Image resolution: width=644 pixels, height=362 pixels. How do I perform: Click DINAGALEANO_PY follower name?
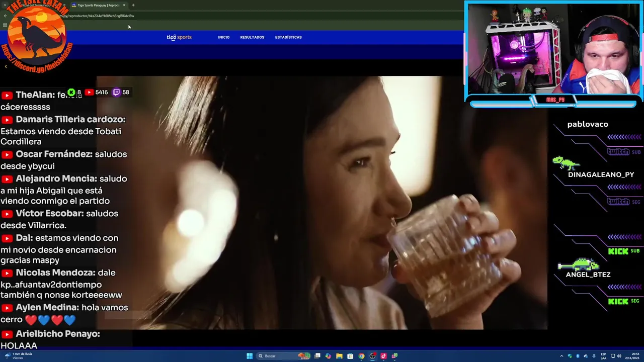click(x=601, y=174)
